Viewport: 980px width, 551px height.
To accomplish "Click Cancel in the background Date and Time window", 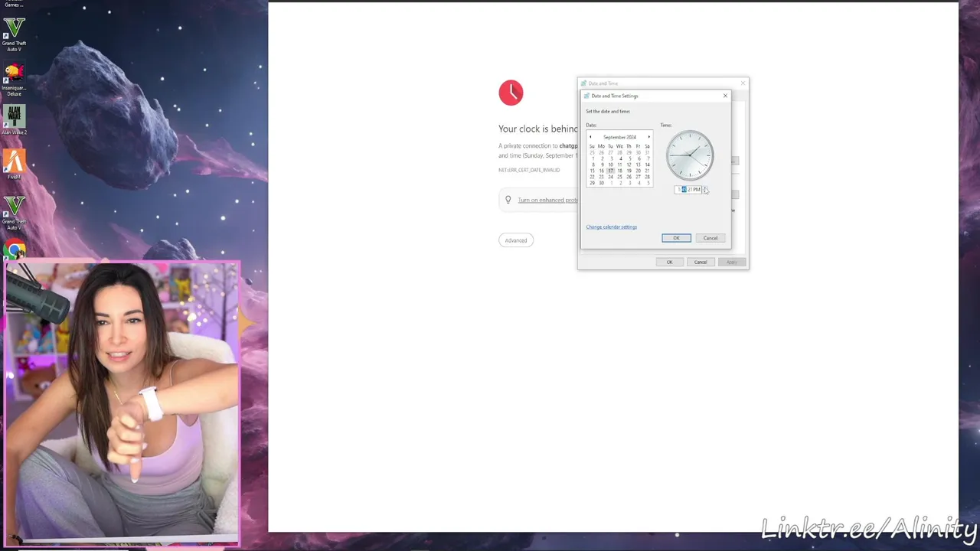I will tap(701, 262).
